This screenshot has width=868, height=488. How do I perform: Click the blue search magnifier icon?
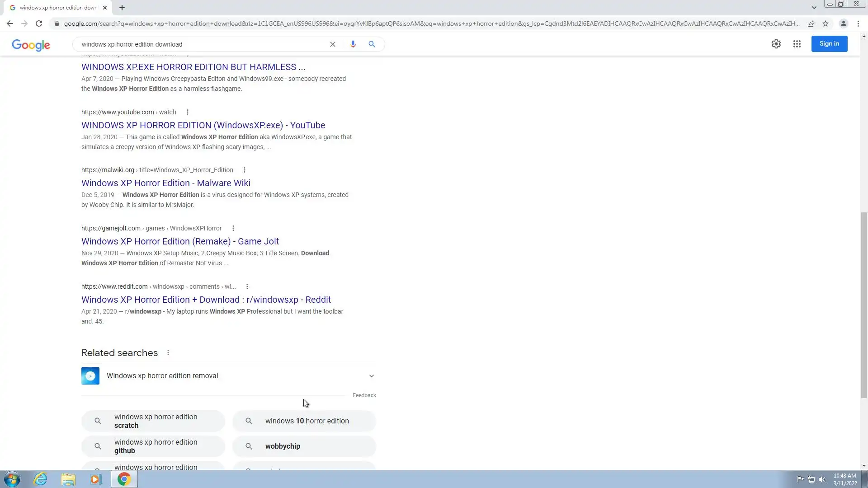pyautogui.click(x=372, y=44)
